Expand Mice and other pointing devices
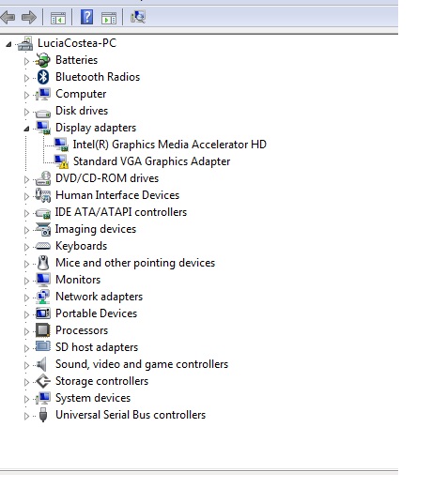The image size is (432, 504). 26,264
